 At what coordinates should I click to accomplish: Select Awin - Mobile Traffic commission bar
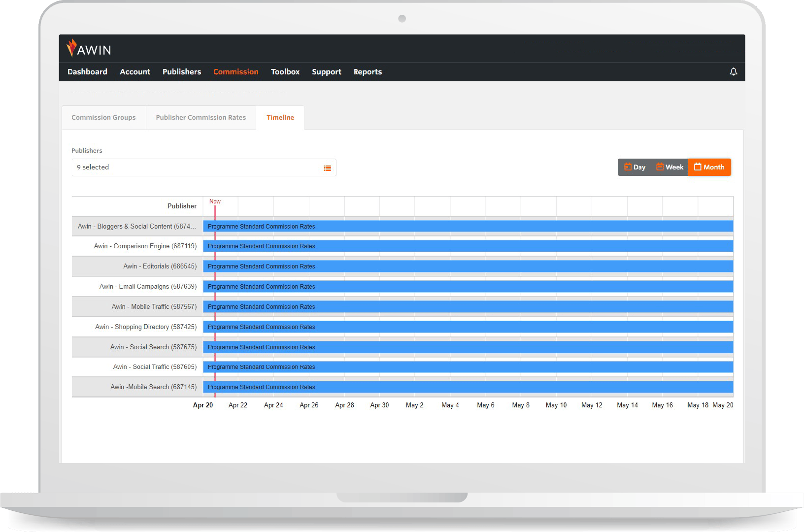point(468,307)
